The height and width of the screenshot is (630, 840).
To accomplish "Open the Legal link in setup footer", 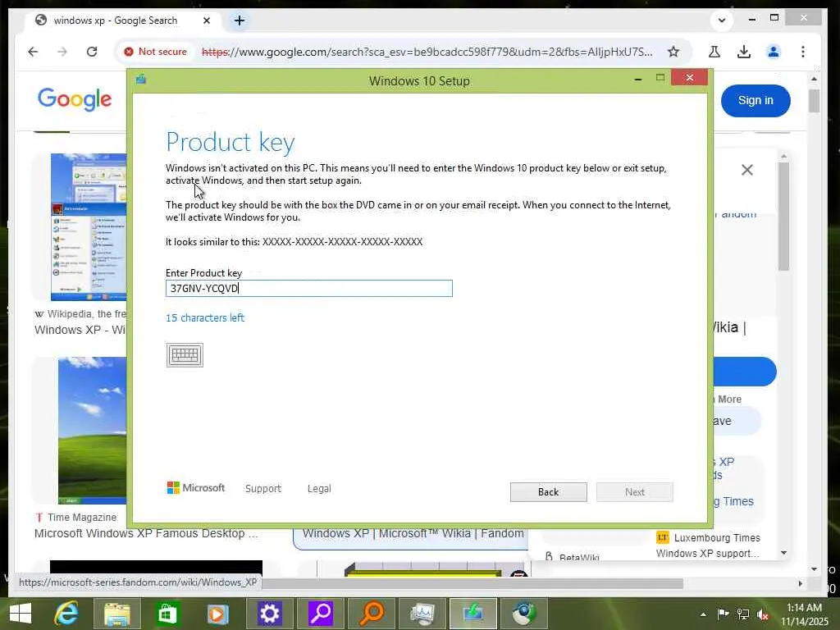I will coord(319,489).
